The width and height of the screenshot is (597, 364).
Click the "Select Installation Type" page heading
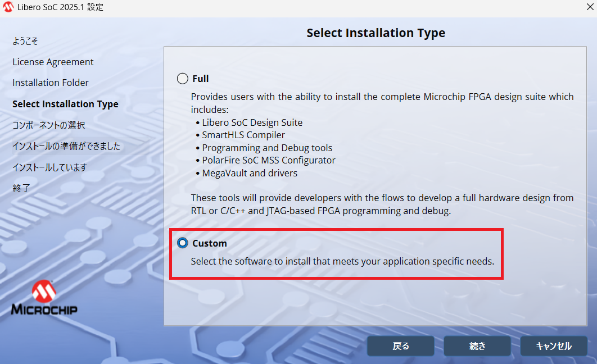376,33
